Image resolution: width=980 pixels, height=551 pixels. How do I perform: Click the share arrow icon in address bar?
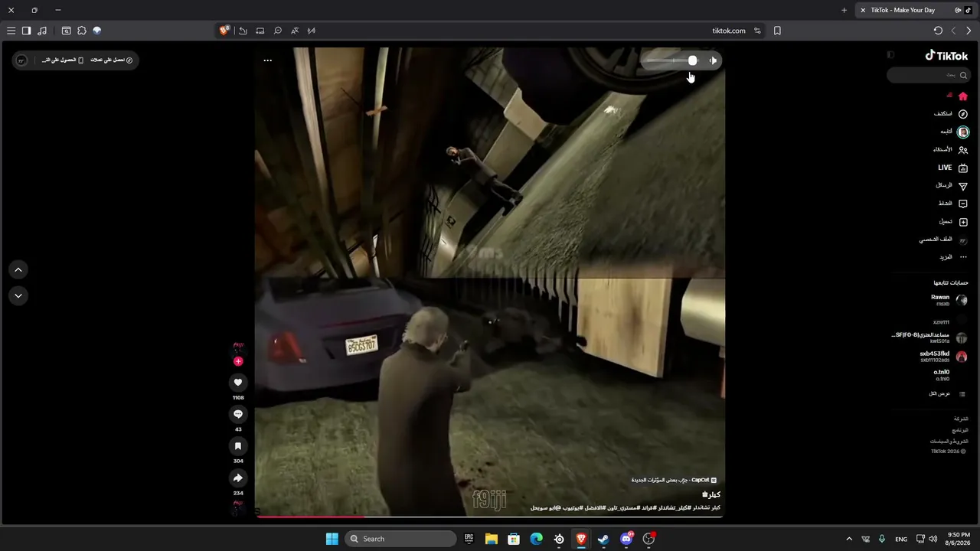click(243, 31)
